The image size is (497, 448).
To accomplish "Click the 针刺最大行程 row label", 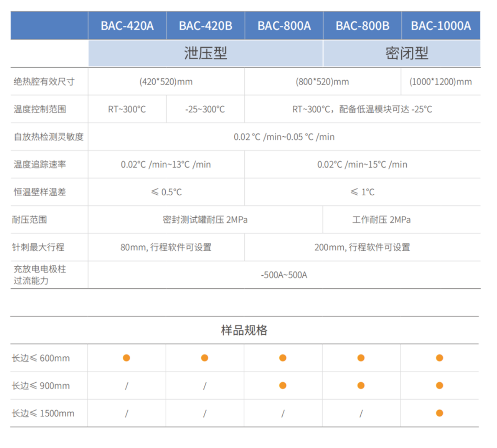I will (x=38, y=247).
